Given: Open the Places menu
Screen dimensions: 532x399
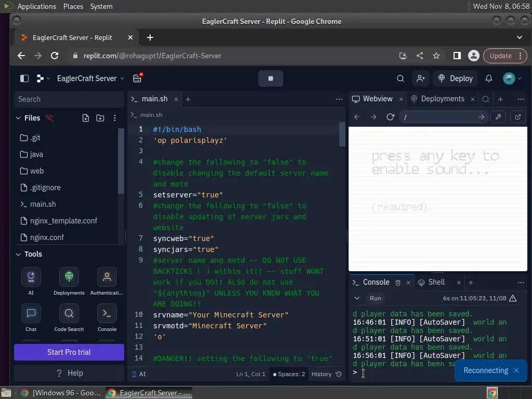Looking at the screenshot, I should [x=73, y=6].
